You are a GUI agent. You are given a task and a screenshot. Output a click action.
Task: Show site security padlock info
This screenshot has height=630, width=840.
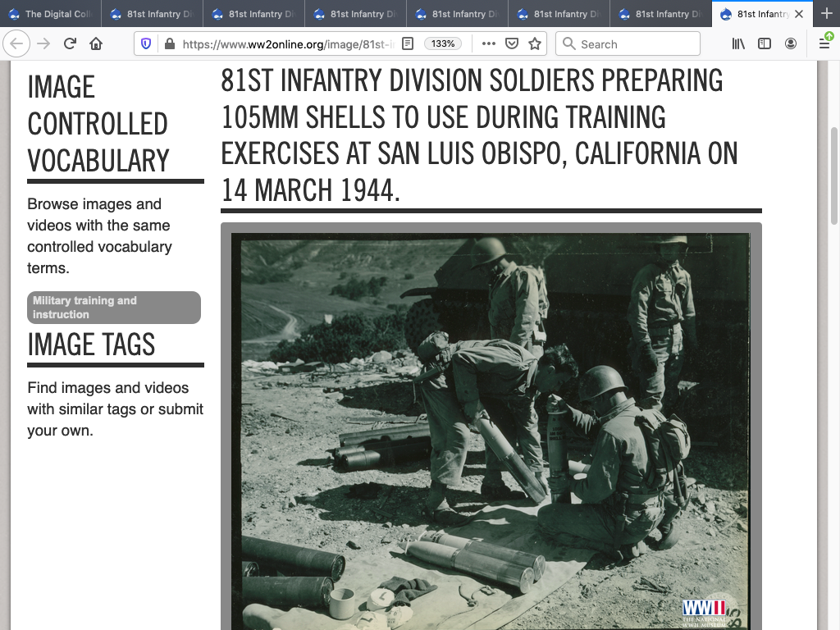click(169, 43)
